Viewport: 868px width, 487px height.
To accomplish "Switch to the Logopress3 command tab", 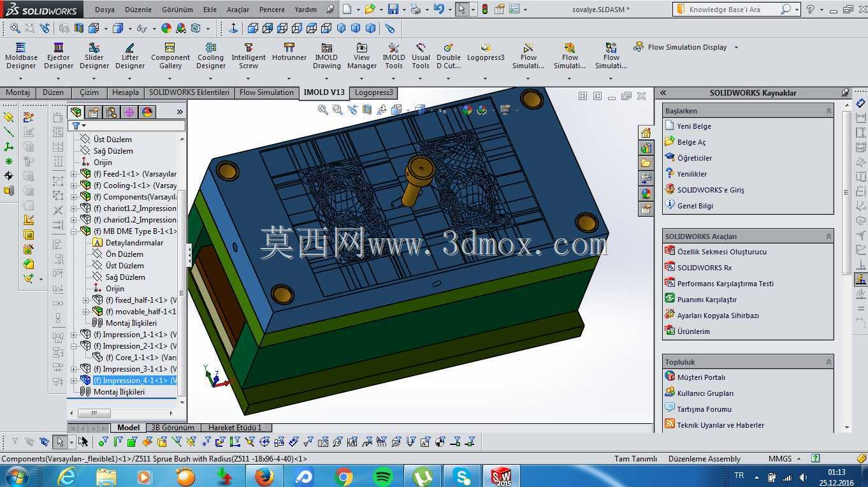I will pos(374,92).
